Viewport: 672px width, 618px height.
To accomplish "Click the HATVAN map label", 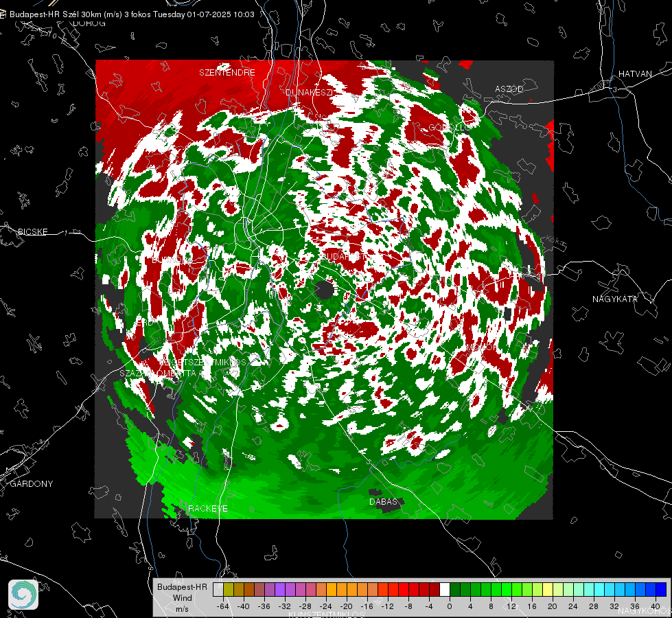I will pyautogui.click(x=635, y=73).
